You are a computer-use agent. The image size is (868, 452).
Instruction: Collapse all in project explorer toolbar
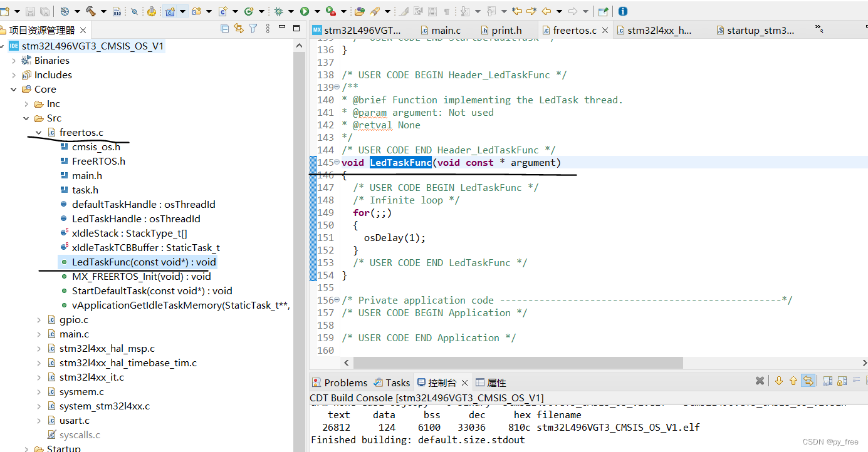pyautogui.click(x=225, y=29)
